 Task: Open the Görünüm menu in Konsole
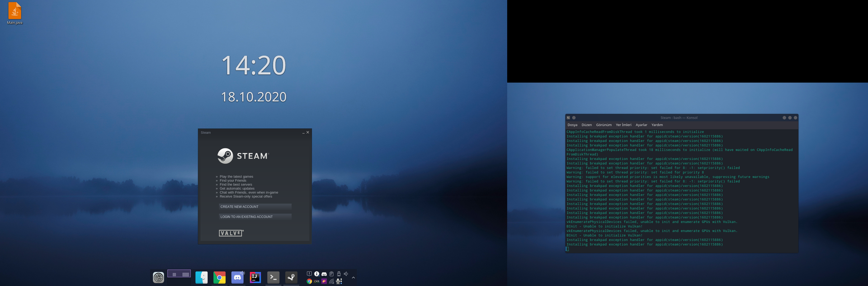(x=604, y=125)
